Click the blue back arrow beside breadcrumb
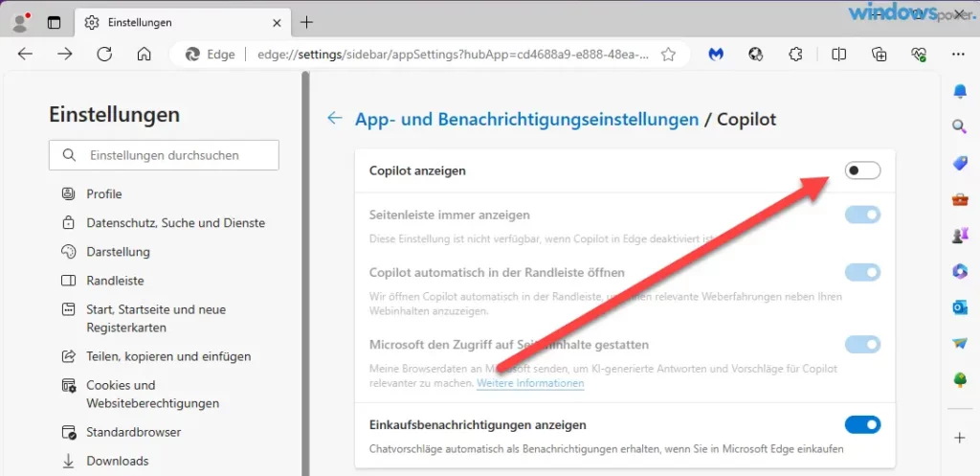This screenshot has width=980, height=476. (335, 118)
